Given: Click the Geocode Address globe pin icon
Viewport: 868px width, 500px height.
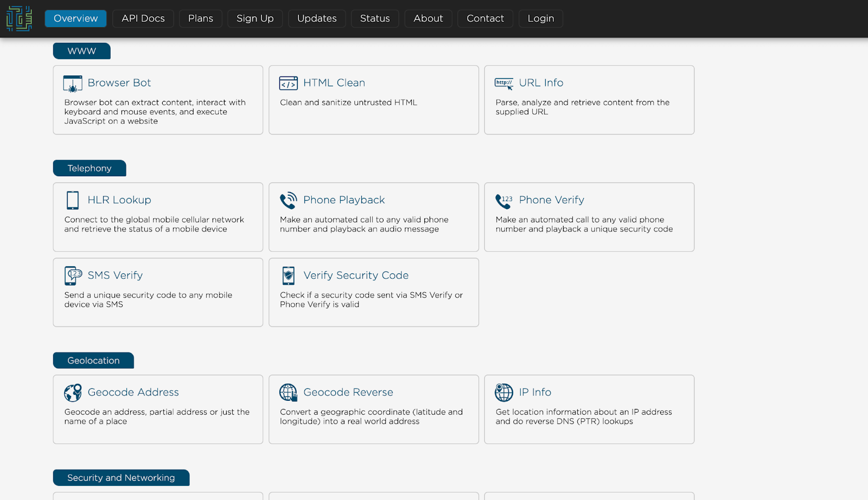Looking at the screenshot, I should (73, 393).
